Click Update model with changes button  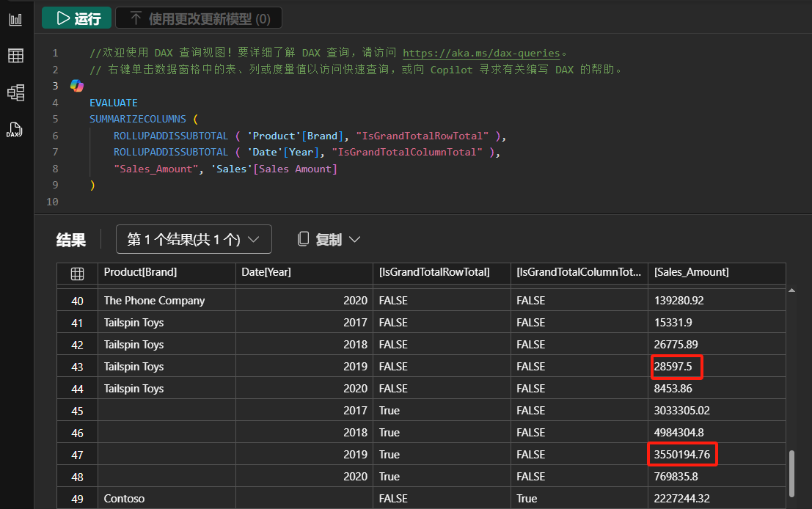(199, 18)
